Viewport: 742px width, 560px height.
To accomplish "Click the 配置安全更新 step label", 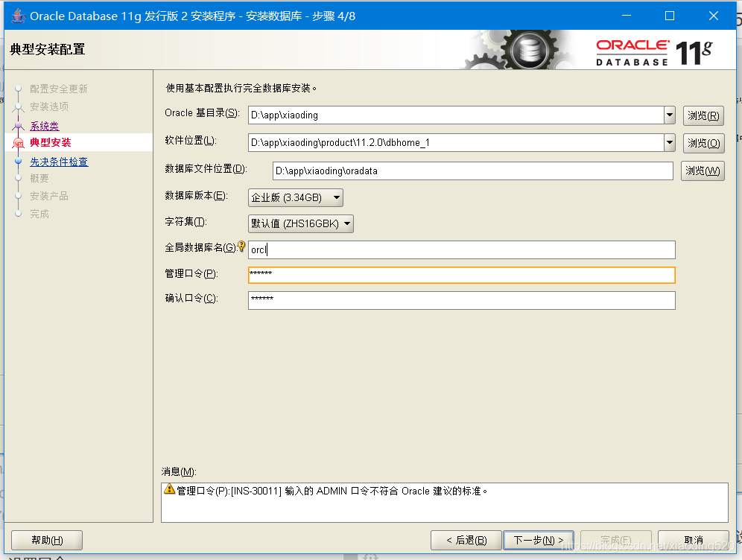I will (59, 89).
